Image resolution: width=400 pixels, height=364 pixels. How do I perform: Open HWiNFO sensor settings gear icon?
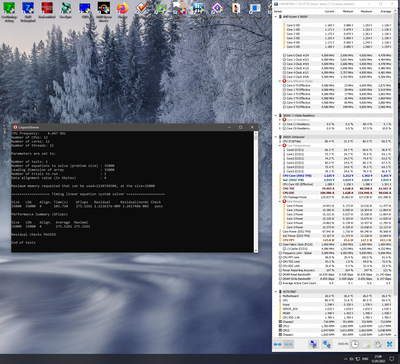click(x=378, y=344)
